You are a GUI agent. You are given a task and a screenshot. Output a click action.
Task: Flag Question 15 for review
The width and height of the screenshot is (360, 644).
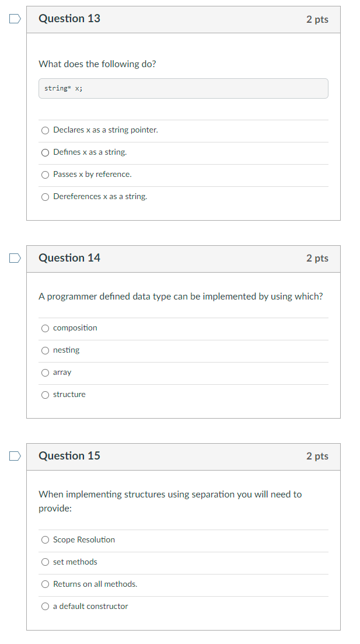tap(15, 455)
